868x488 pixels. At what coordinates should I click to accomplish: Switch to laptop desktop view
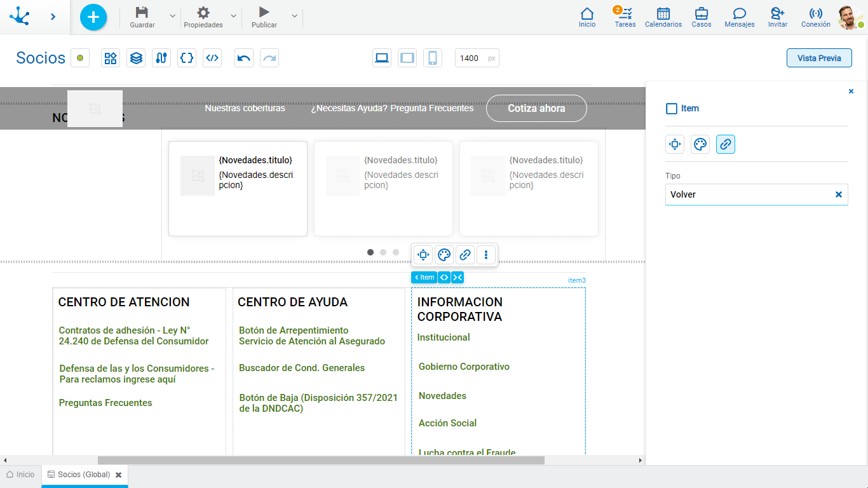[382, 58]
